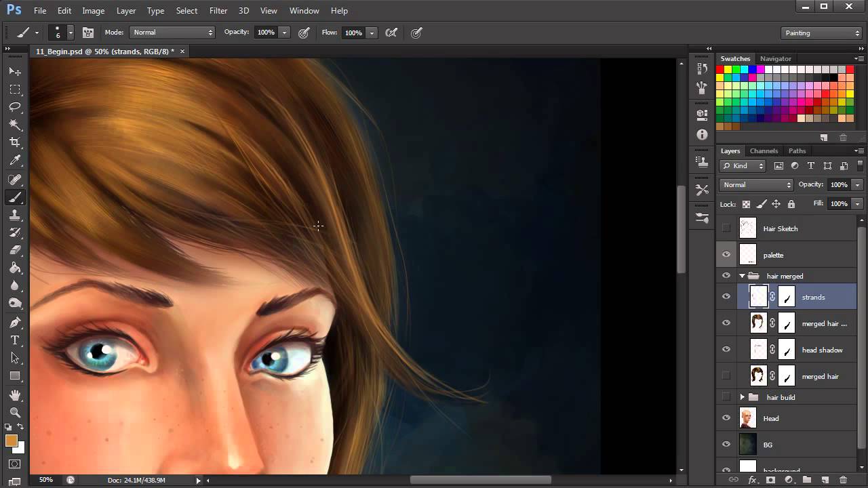Switch to the Navigator tab

775,59
